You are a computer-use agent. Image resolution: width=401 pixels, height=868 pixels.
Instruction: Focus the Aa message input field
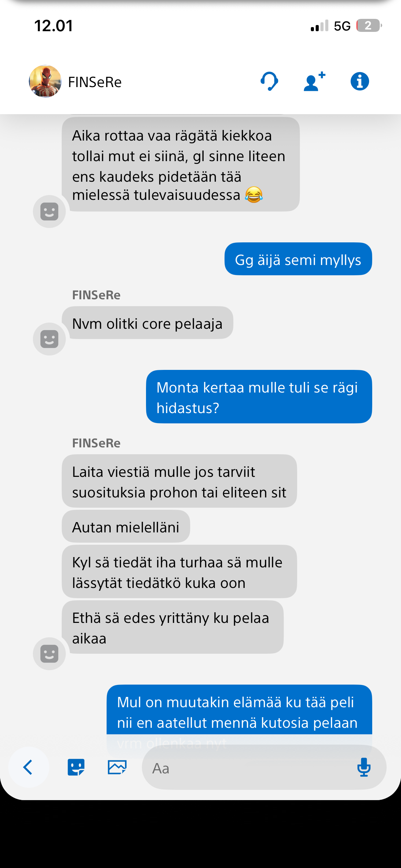click(250, 768)
